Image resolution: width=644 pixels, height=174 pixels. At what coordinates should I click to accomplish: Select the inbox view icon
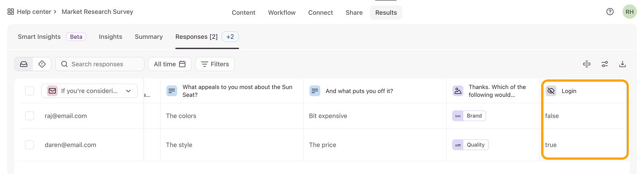pyautogui.click(x=24, y=64)
